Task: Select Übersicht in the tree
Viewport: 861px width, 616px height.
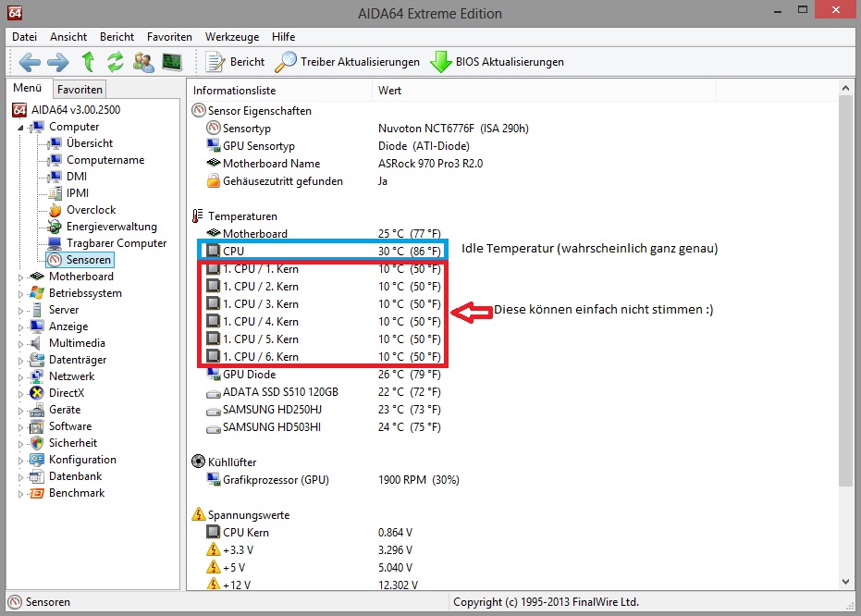Action: 90,143
